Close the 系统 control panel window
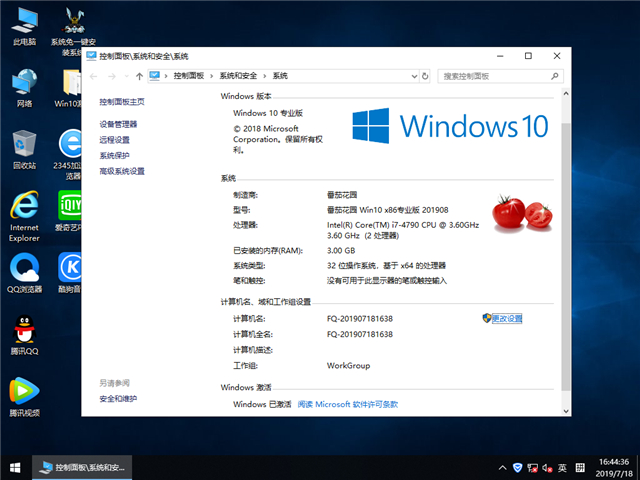640x480 pixels. (x=557, y=56)
